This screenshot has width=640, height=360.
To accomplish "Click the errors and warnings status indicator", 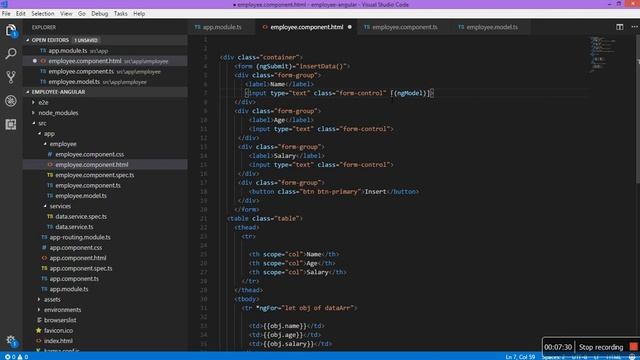I will click(16, 357).
